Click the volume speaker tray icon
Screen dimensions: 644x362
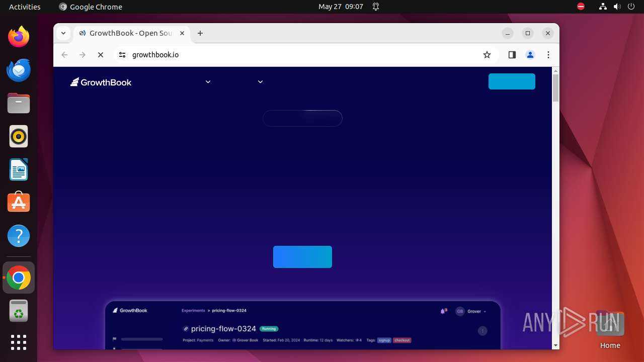pyautogui.click(x=617, y=7)
